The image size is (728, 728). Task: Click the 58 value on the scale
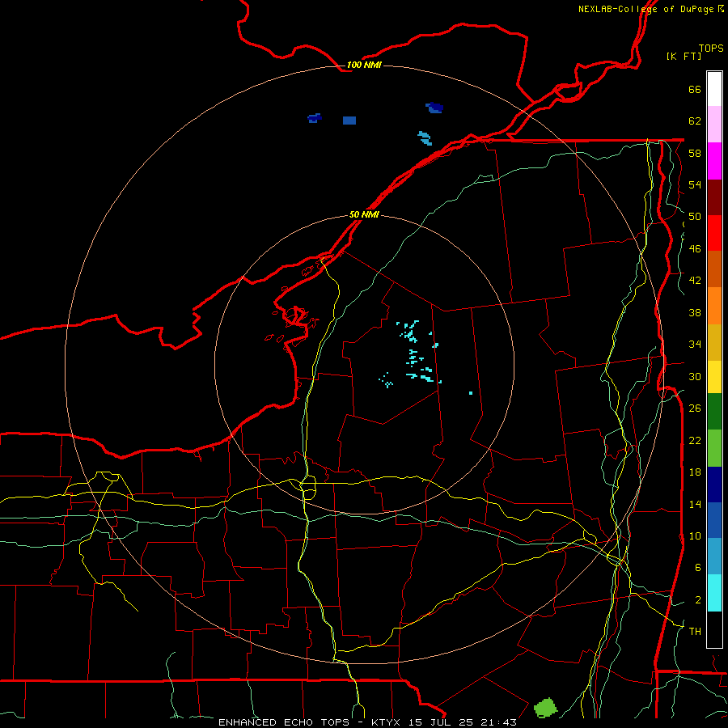695,153
